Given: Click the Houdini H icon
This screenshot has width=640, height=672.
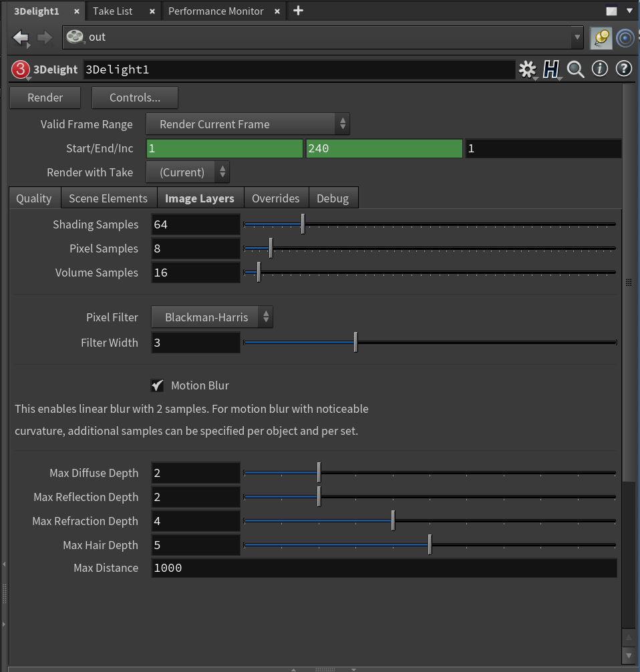Looking at the screenshot, I should (x=550, y=69).
